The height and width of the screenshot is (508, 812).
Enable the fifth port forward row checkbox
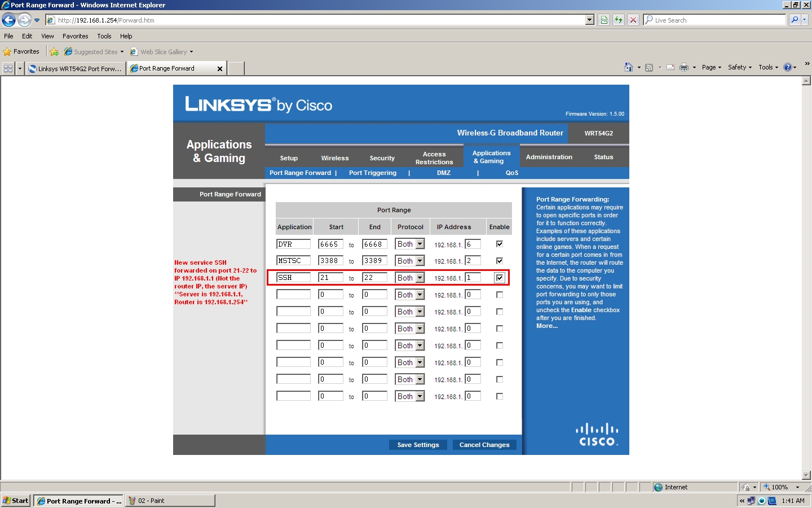click(x=500, y=312)
